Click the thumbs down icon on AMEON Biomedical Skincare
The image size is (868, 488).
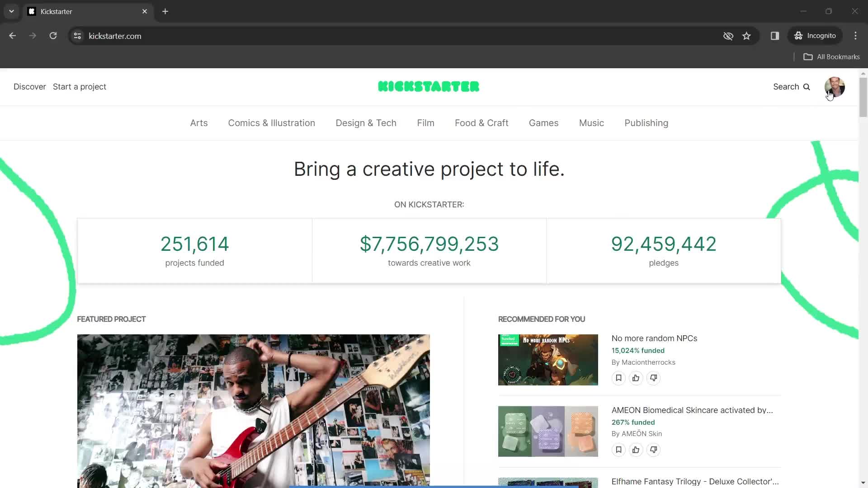pyautogui.click(x=653, y=449)
